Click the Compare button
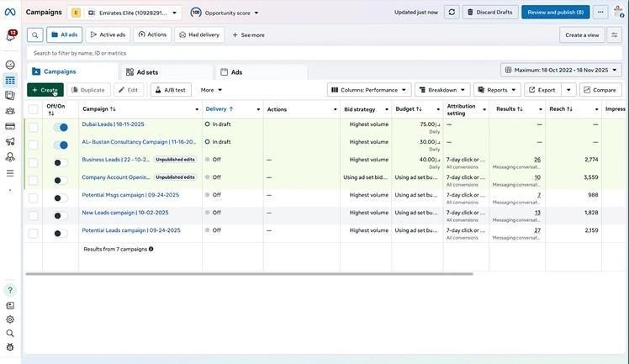The image size is (629, 364). [x=600, y=90]
